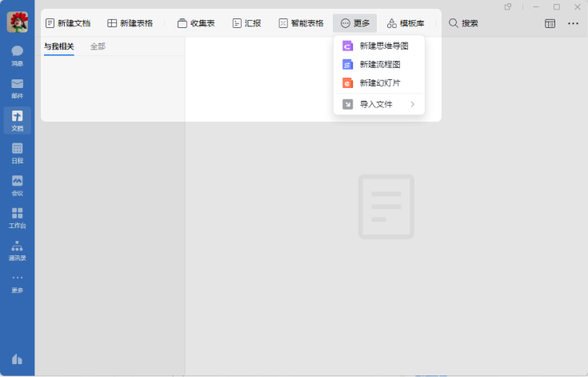The height and width of the screenshot is (377, 588).
Task: Maximize the application window
Action: click(557, 6)
